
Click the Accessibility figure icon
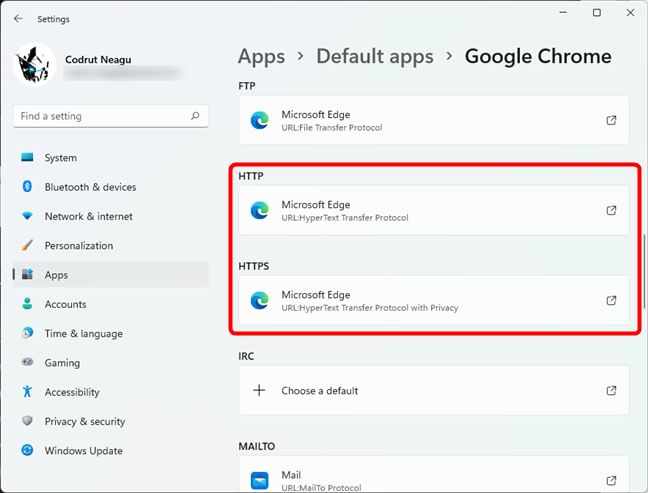click(x=27, y=391)
